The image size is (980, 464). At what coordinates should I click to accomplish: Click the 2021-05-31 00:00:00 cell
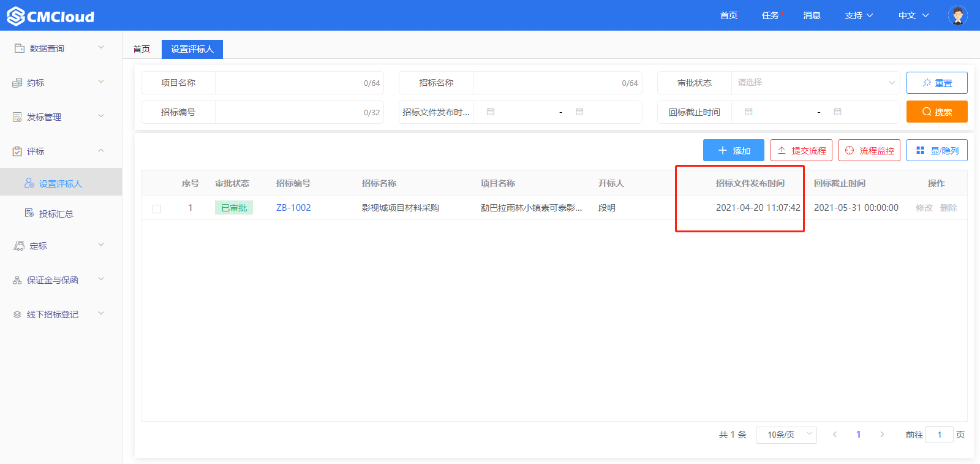(x=856, y=208)
